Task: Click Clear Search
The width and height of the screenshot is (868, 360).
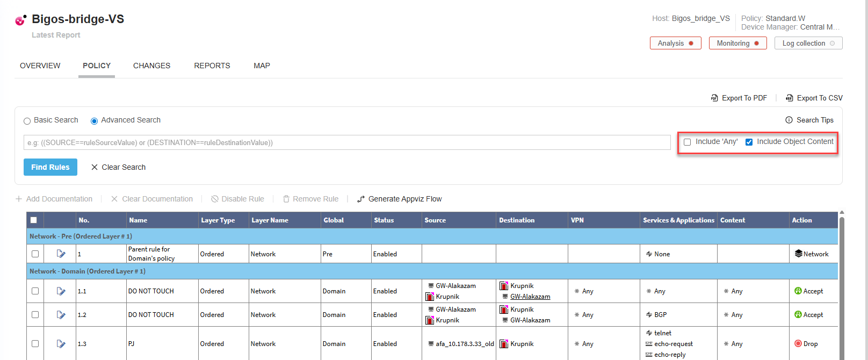Action: [x=119, y=167]
